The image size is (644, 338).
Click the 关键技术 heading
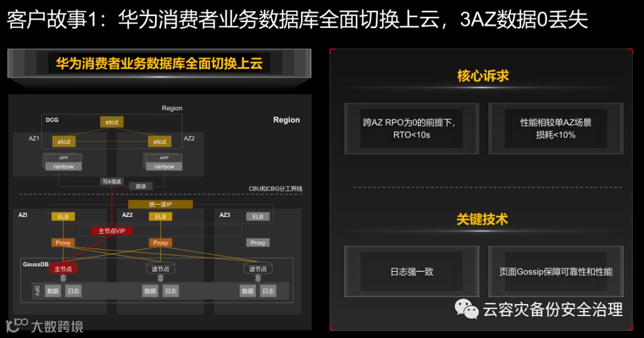[482, 219]
